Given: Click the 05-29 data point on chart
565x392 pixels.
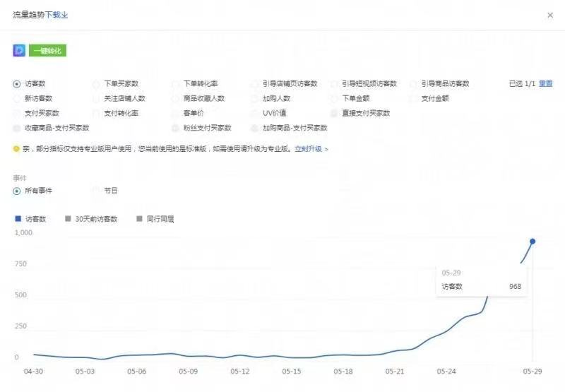Looking at the screenshot, I should [533, 242].
